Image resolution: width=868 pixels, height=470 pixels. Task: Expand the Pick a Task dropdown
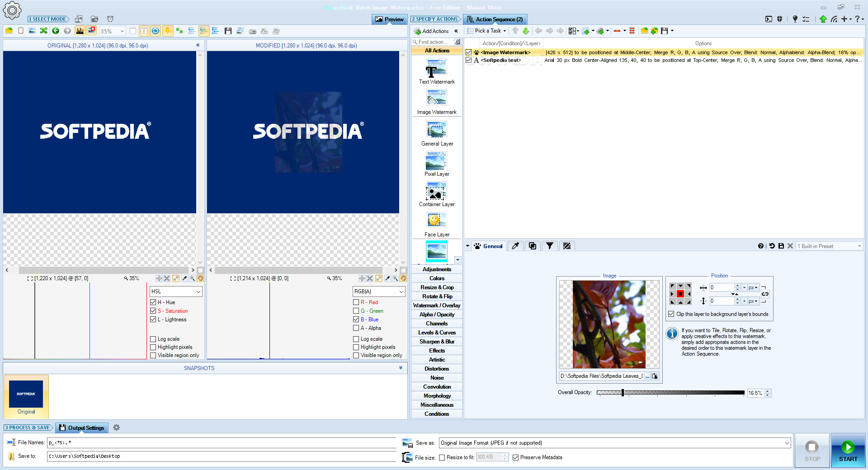click(486, 31)
